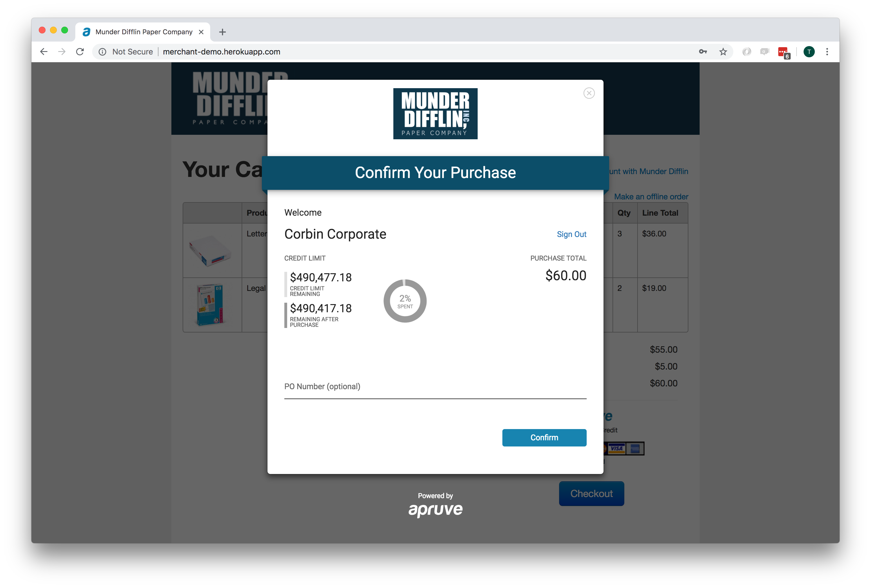The image size is (871, 588).
Task: Click the red extension icon with badge 6
Action: click(783, 52)
